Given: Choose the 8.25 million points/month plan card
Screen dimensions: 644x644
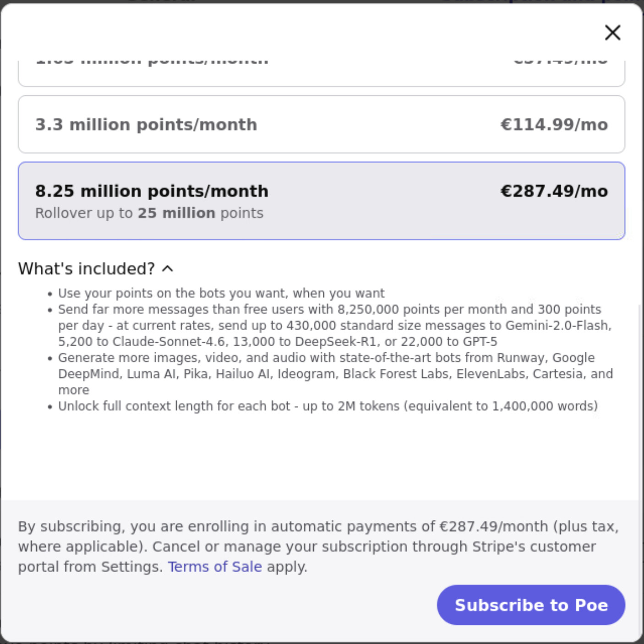Looking at the screenshot, I should tap(322, 201).
